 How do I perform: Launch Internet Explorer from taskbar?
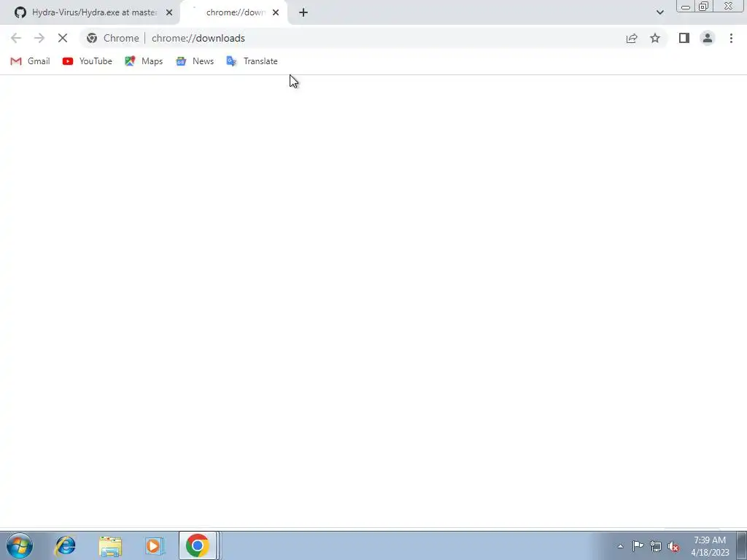tap(65, 545)
